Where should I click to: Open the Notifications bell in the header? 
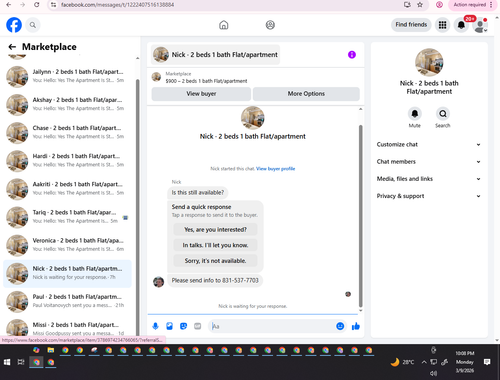point(461,25)
